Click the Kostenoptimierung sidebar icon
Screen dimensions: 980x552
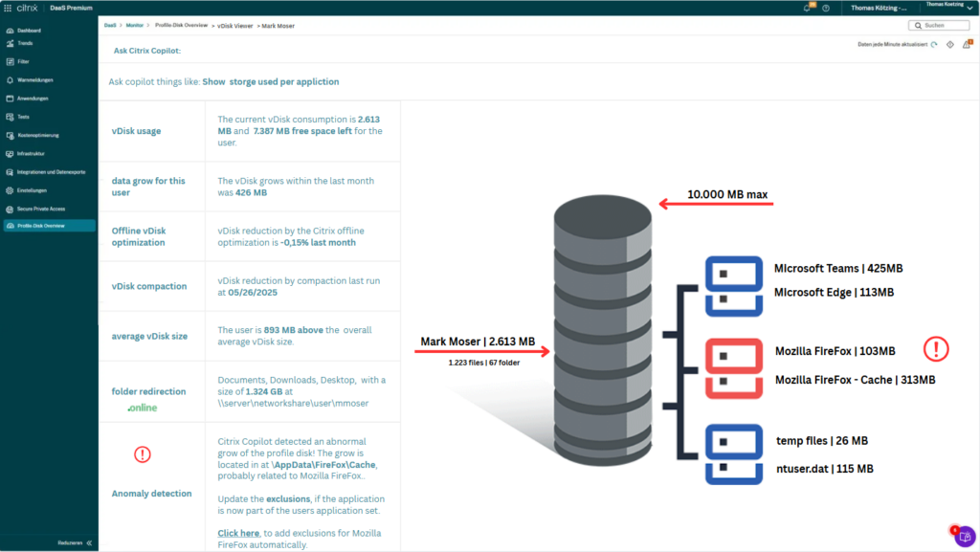point(10,136)
